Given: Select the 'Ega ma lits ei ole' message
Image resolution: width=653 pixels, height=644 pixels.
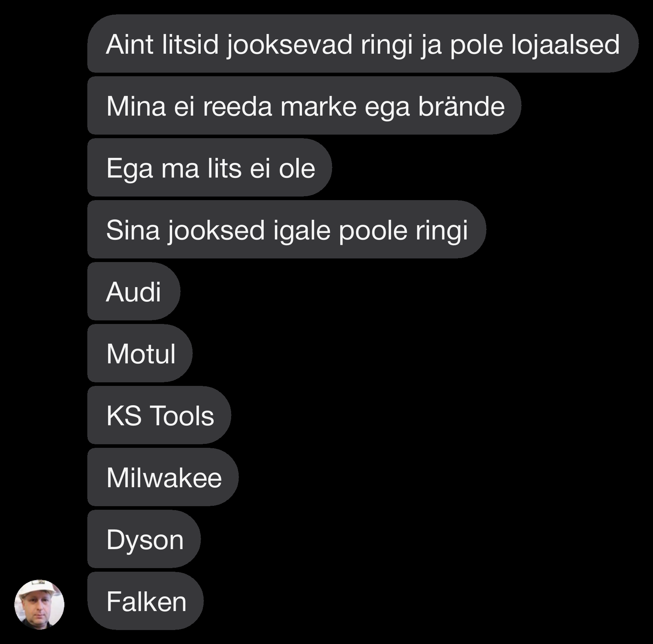Looking at the screenshot, I should [210, 168].
